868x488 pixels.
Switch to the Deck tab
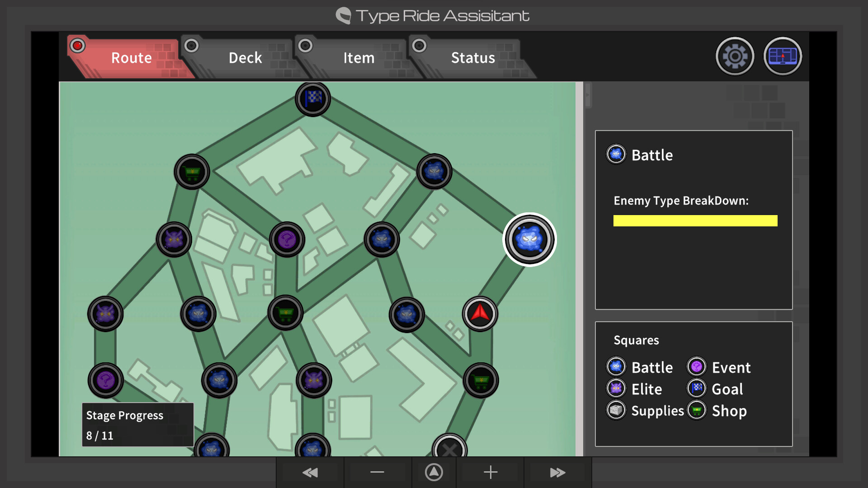pos(245,57)
